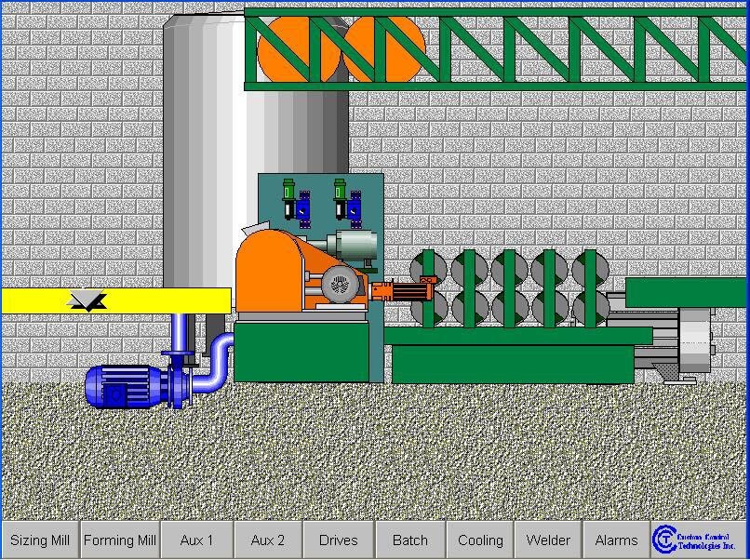Click the valve symbol on the yellow pipe

89,300
